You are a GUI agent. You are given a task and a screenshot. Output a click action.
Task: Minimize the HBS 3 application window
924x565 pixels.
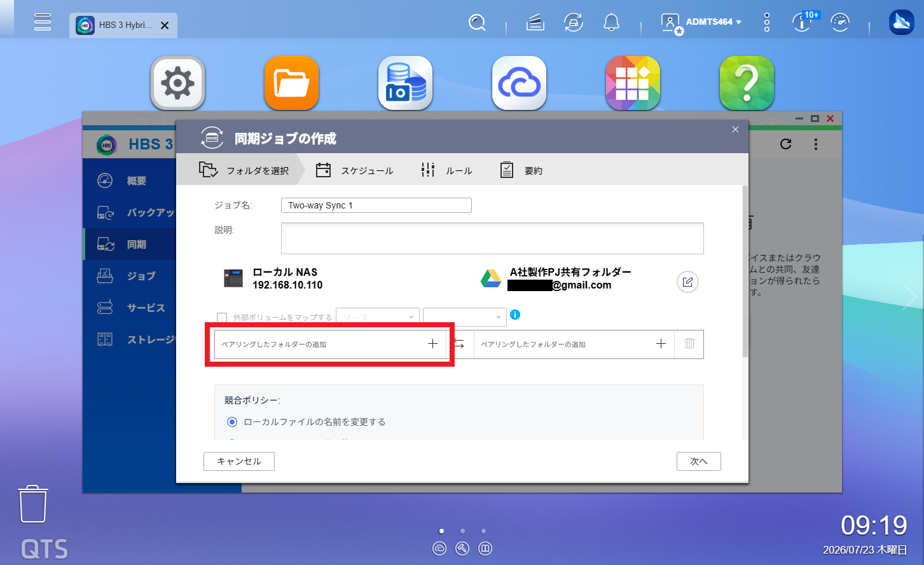click(799, 119)
